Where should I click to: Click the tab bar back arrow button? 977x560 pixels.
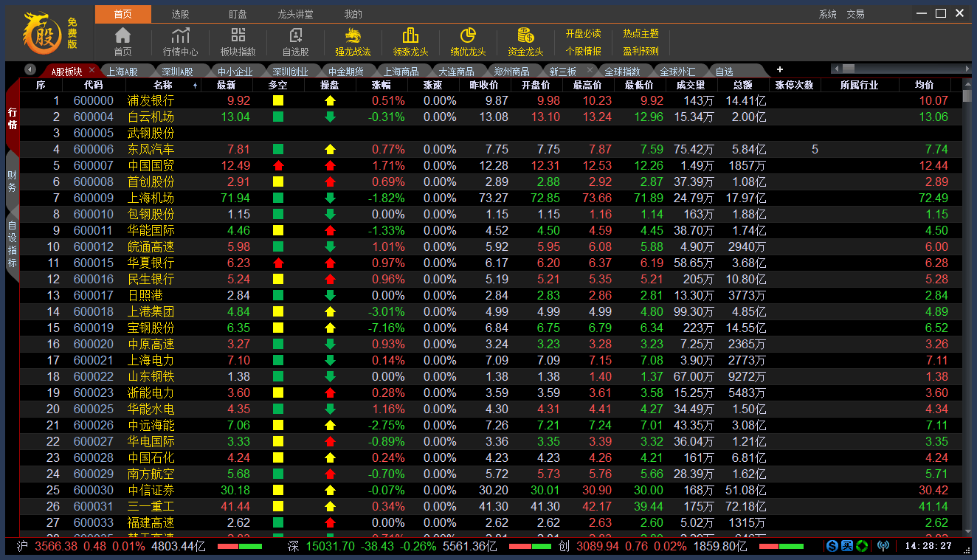click(x=30, y=69)
